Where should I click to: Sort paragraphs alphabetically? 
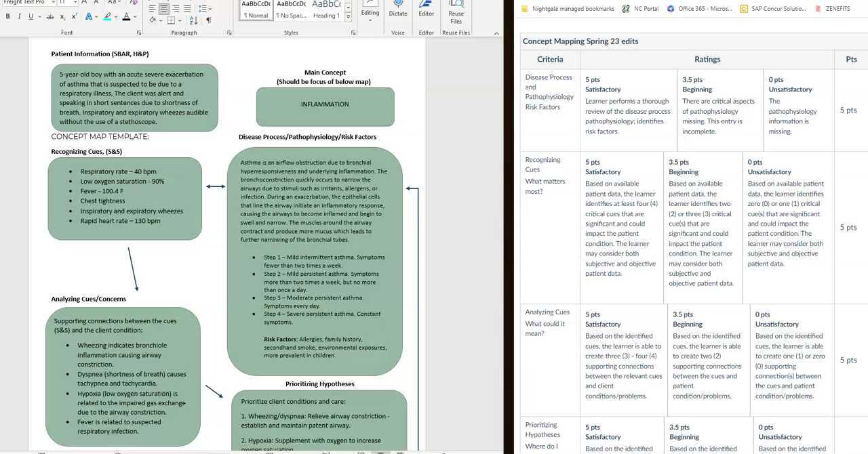click(194, 21)
